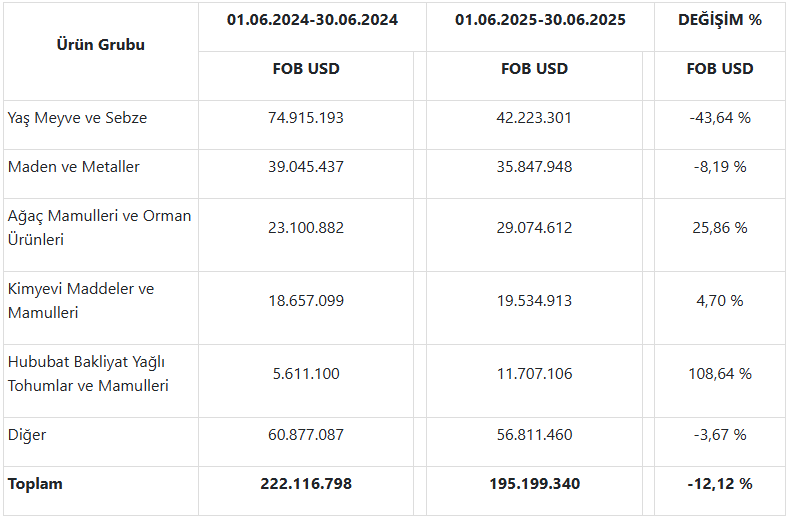Click the -43,64 % change cell
The width and height of the screenshot is (789, 523).
(720, 118)
